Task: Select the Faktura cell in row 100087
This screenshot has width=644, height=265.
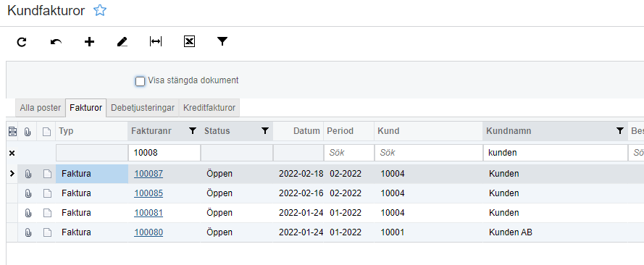Action: click(91, 174)
